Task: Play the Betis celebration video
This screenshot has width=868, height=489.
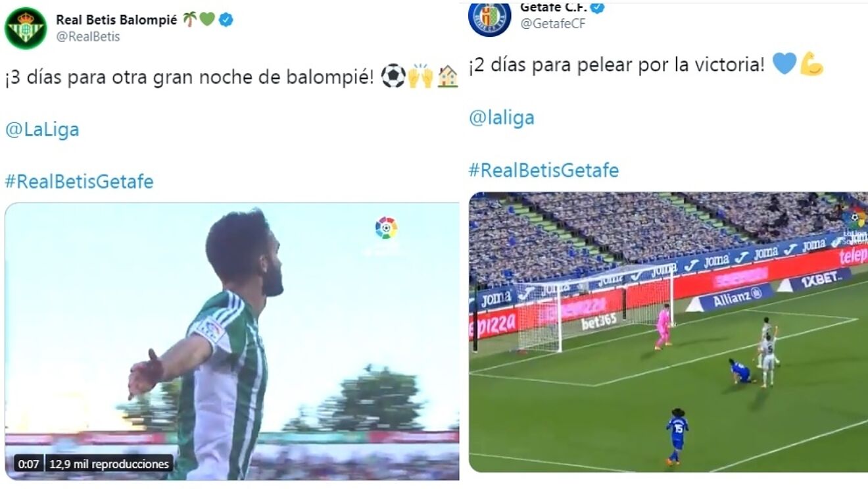Action: [x=232, y=341]
